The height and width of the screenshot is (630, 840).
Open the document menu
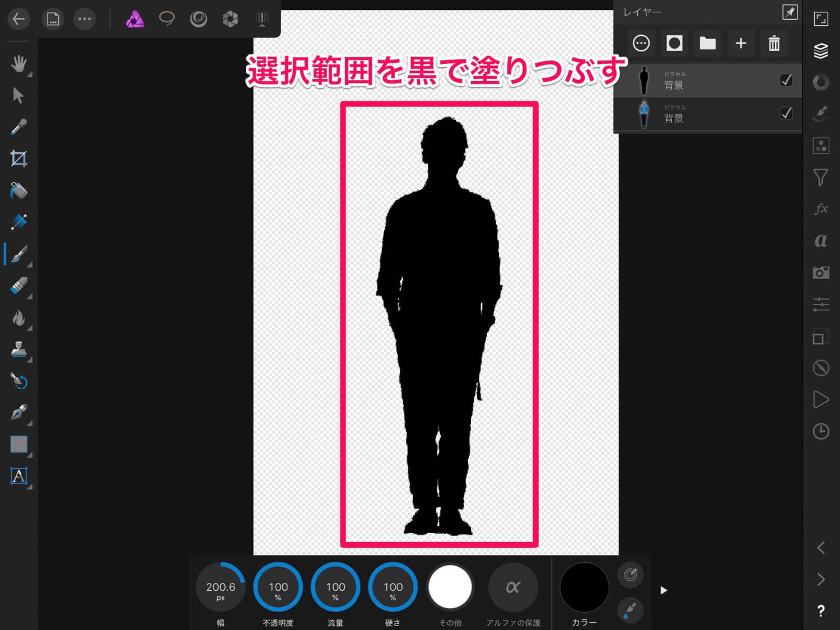coord(53,19)
